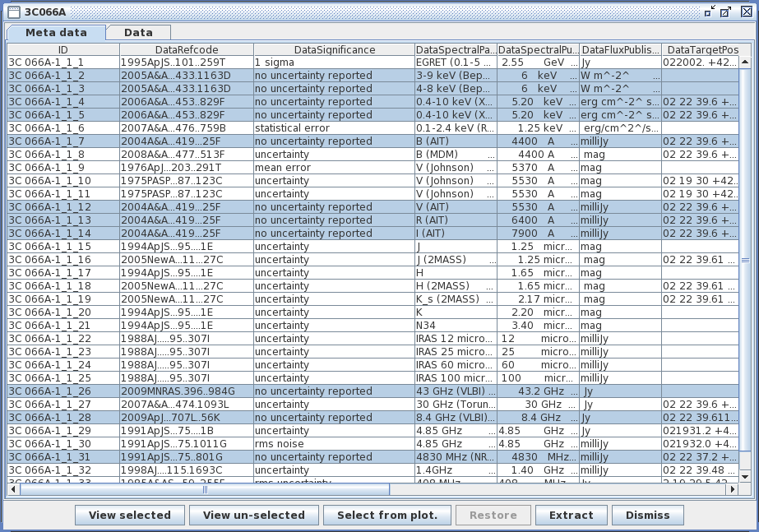Screen dimensions: 759x532
Task: Click the 'rms noise' cell
Action: point(335,444)
